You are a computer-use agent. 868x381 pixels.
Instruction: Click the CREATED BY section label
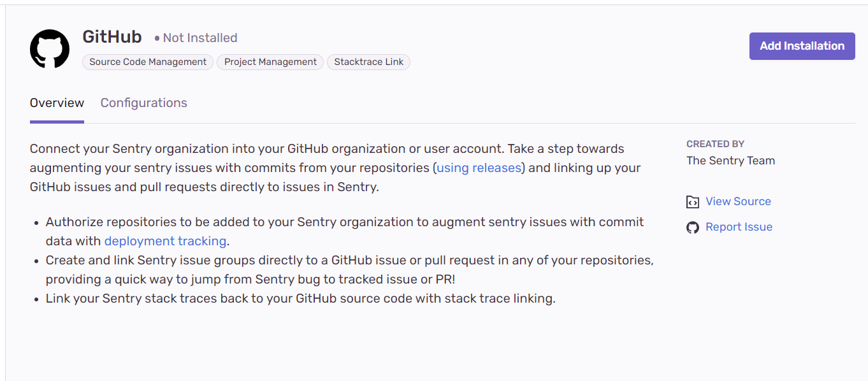pos(715,144)
